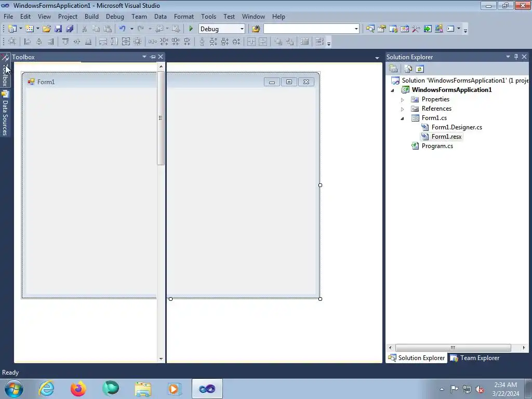Start debugging with the green play icon
The image size is (532, 399).
pos(191,29)
